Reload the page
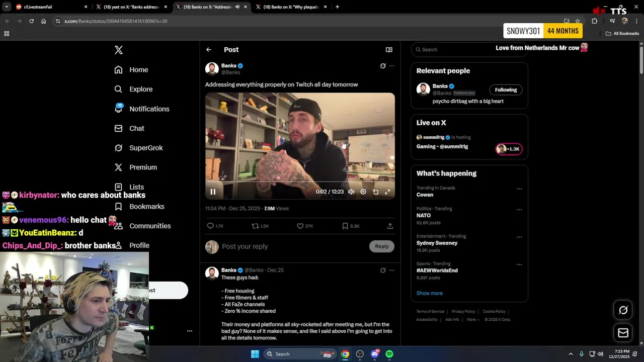The image size is (644, 362). point(31,21)
